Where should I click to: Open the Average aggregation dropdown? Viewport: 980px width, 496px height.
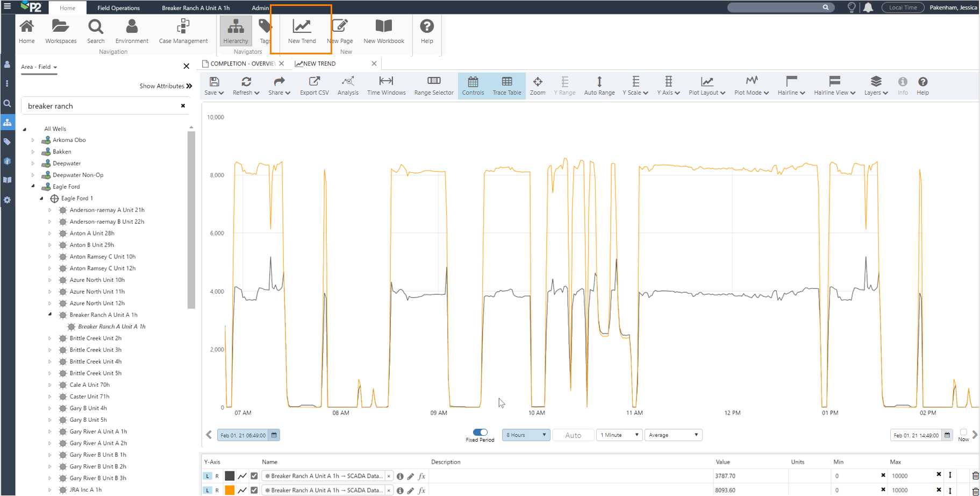point(673,435)
